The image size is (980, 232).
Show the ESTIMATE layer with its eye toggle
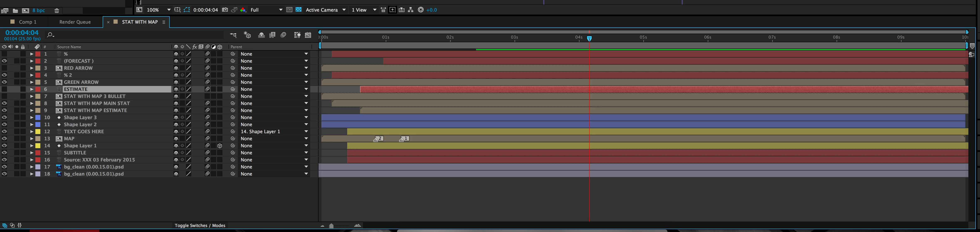pos(4,89)
